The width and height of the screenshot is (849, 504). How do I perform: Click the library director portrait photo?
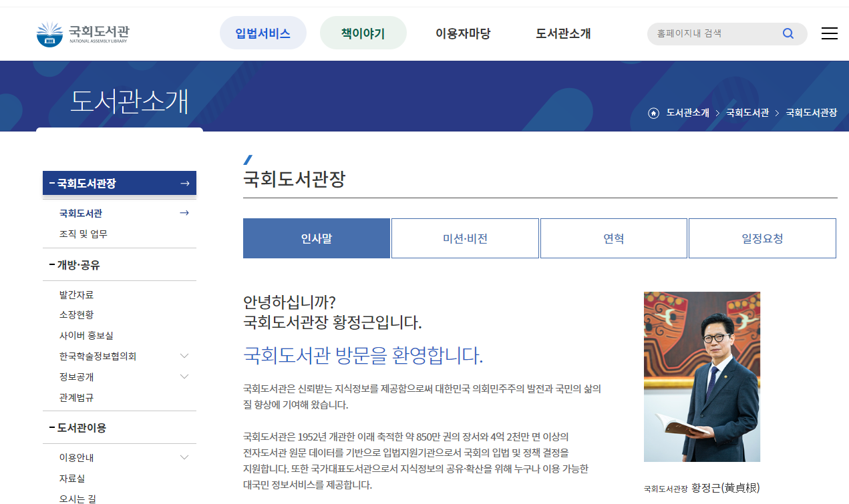[x=702, y=376]
